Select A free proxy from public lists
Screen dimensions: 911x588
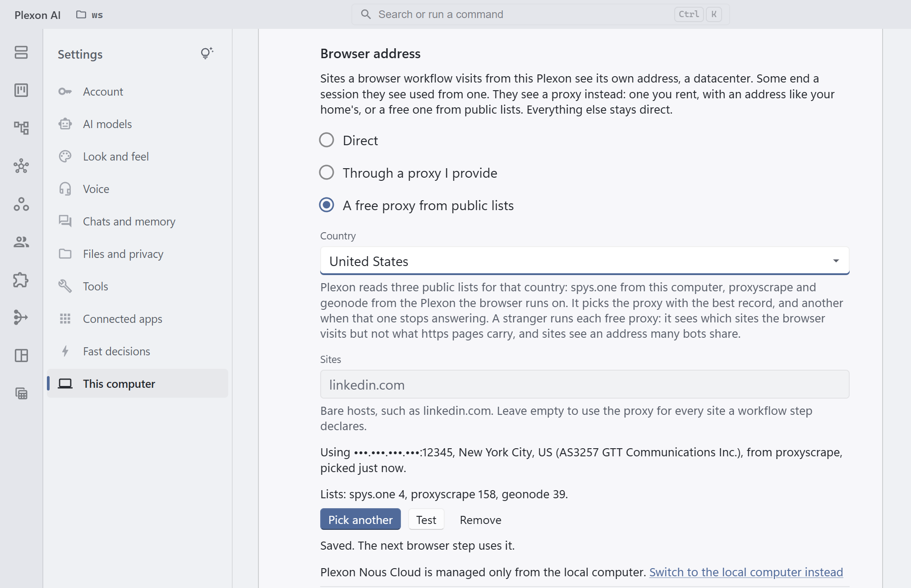(327, 205)
